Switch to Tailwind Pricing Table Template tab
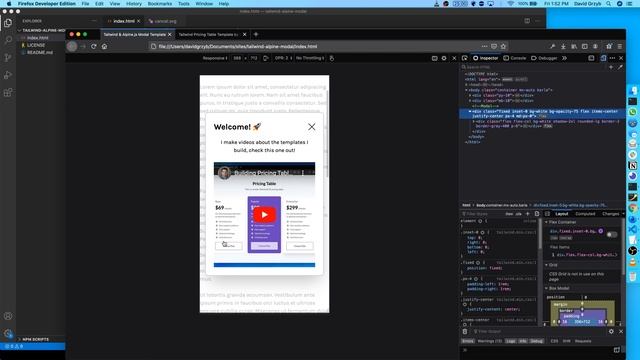Image resolution: width=640 pixels, height=360 pixels. [212, 35]
